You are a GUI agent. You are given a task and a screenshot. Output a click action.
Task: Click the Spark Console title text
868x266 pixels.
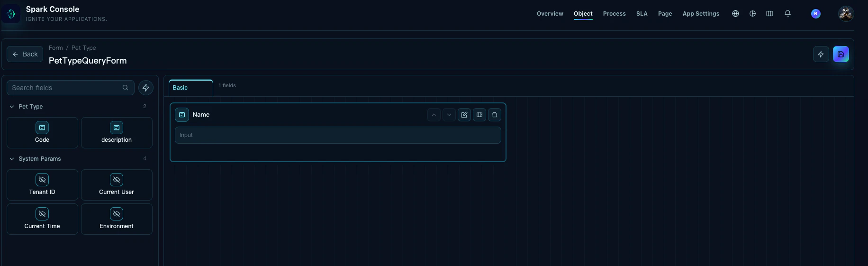(x=53, y=9)
